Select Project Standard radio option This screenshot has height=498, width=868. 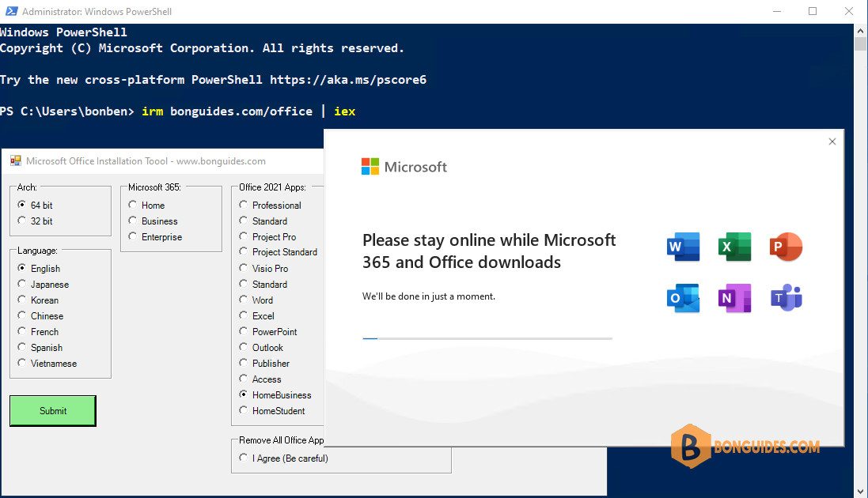[x=278, y=251]
